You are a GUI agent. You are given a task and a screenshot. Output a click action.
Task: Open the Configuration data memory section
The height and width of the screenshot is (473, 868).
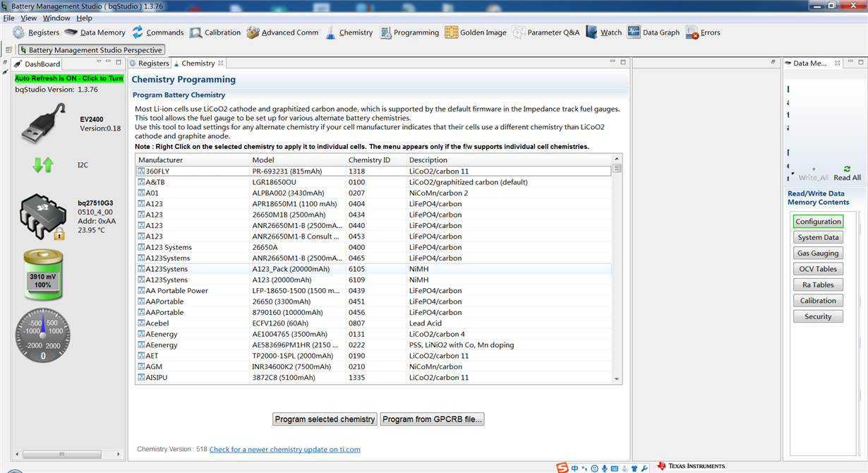click(x=818, y=222)
